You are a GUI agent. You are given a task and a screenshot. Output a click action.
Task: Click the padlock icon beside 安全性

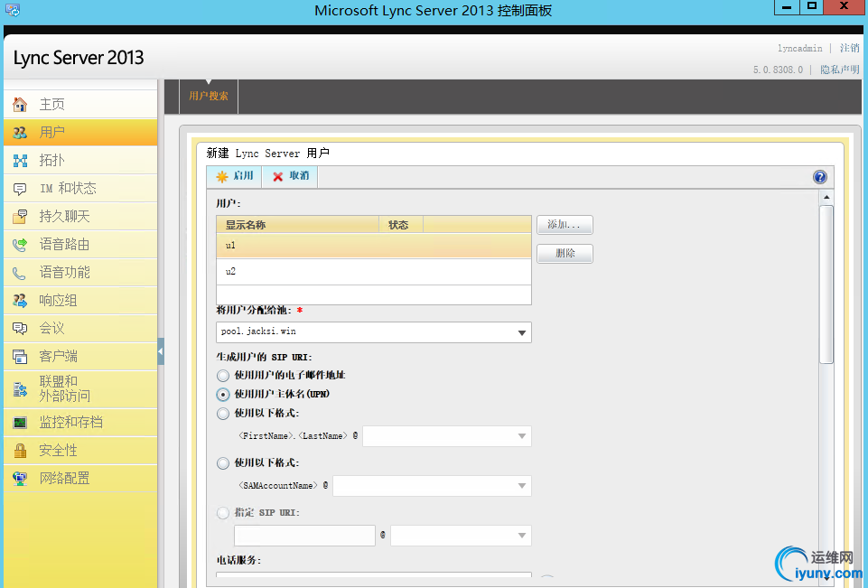click(x=20, y=451)
